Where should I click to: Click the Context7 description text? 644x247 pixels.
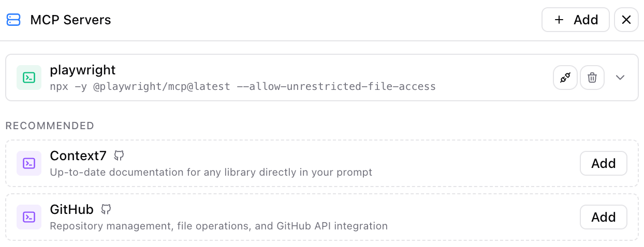coord(211,172)
